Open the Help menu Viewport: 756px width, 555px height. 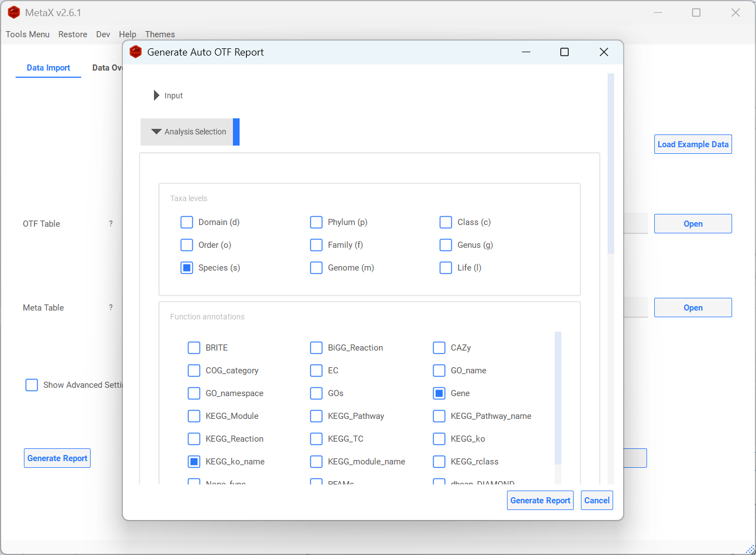(x=127, y=34)
